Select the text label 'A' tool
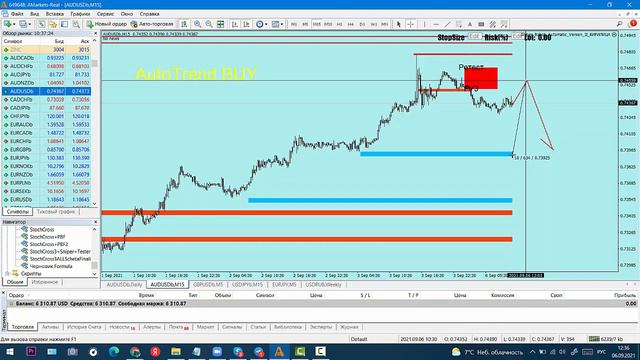Image resolution: width=640 pixels, height=360 pixels. click(x=470, y=24)
